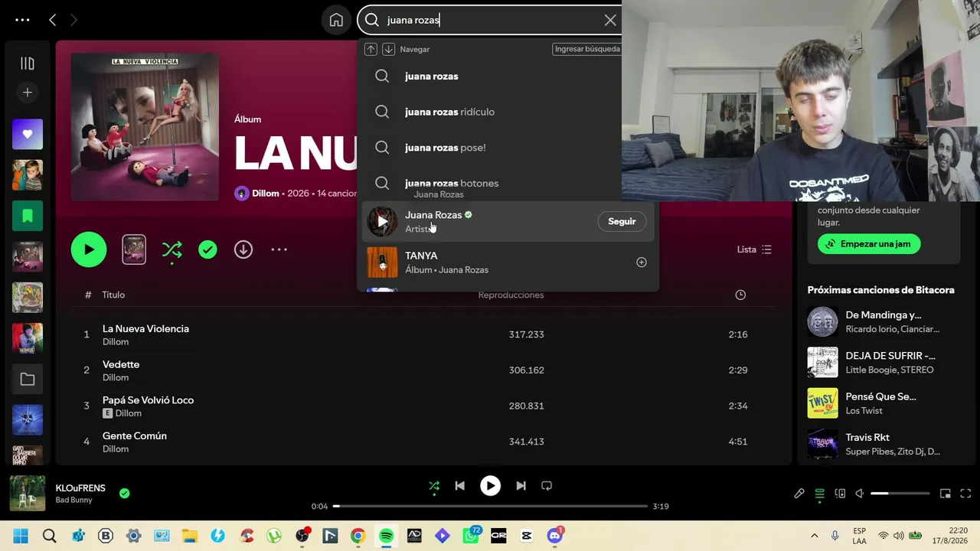Select the track "Gente Común"
Viewport: 980px width, 551px height.
(135, 436)
